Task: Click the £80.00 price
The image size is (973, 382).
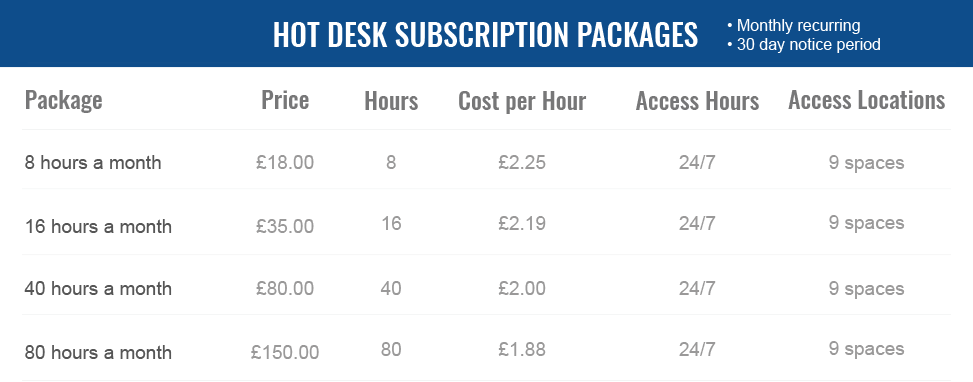Action: [285, 288]
